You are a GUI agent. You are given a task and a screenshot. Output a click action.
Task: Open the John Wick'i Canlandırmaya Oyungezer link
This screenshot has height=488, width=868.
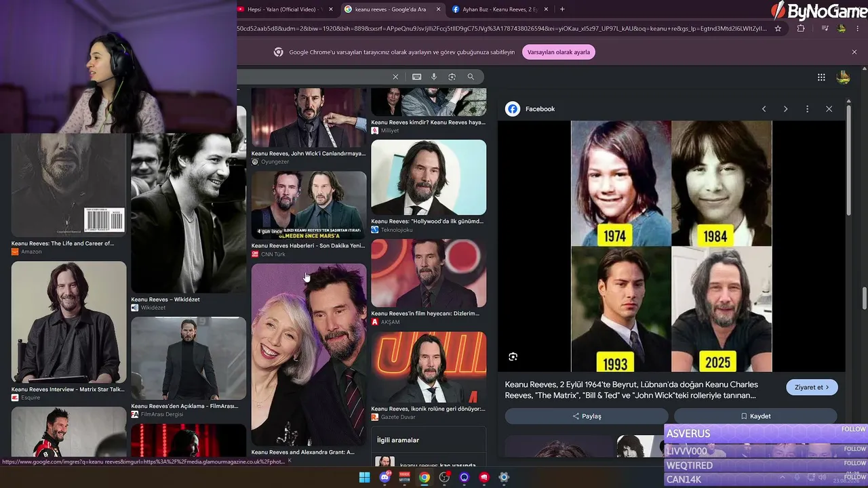(x=309, y=154)
